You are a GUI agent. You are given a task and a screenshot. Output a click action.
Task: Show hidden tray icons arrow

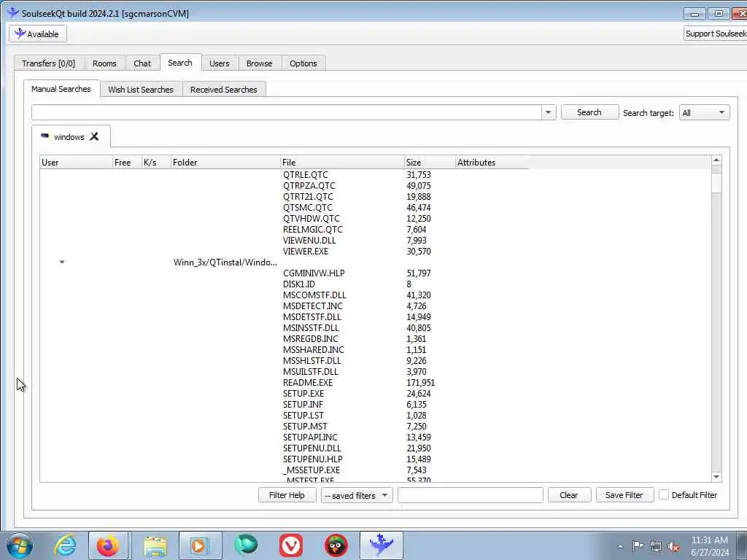click(620, 546)
